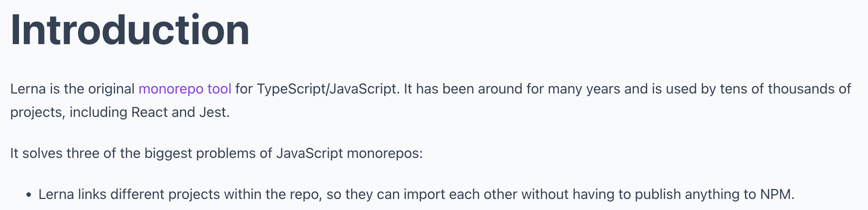
Task: Click the sentence starting "It solves three"
Action: pyautogui.click(x=217, y=154)
